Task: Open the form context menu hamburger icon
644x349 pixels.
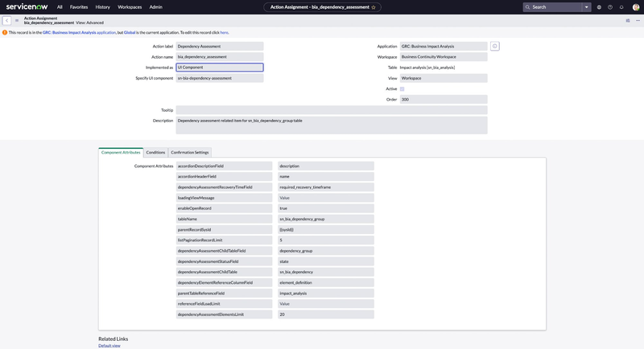Action: [17, 20]
